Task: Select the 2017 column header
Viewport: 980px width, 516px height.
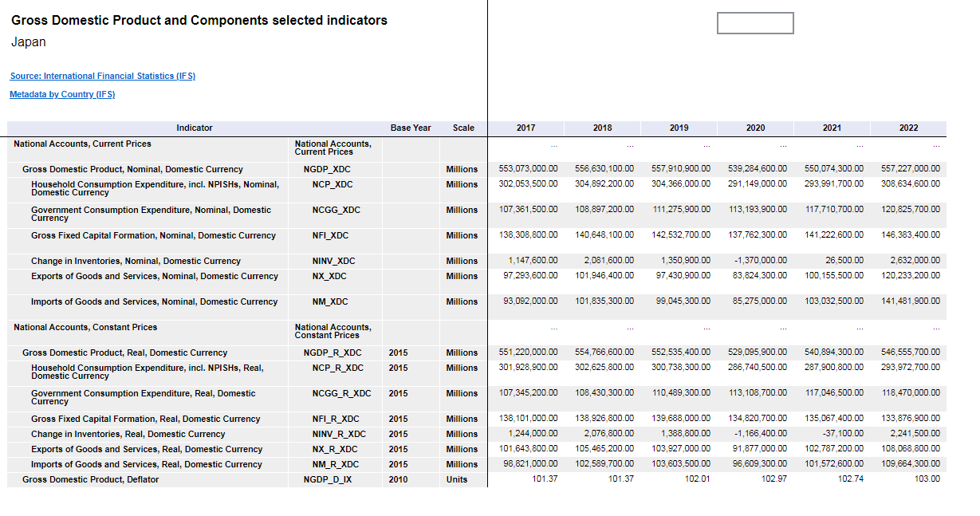Action: [525, 128]
